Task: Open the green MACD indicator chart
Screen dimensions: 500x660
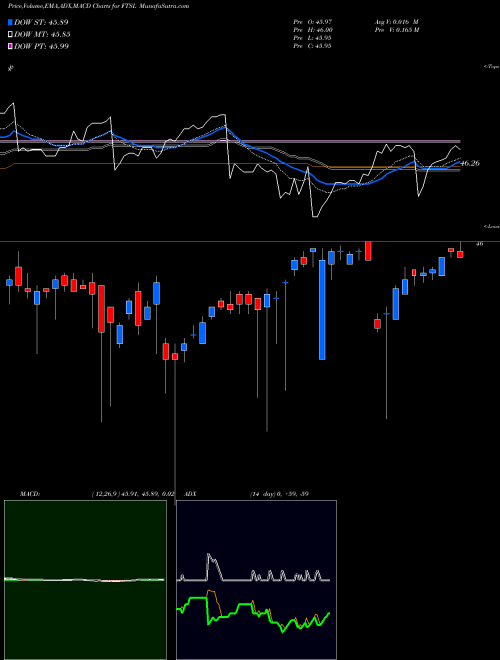Action: (85, 580)
